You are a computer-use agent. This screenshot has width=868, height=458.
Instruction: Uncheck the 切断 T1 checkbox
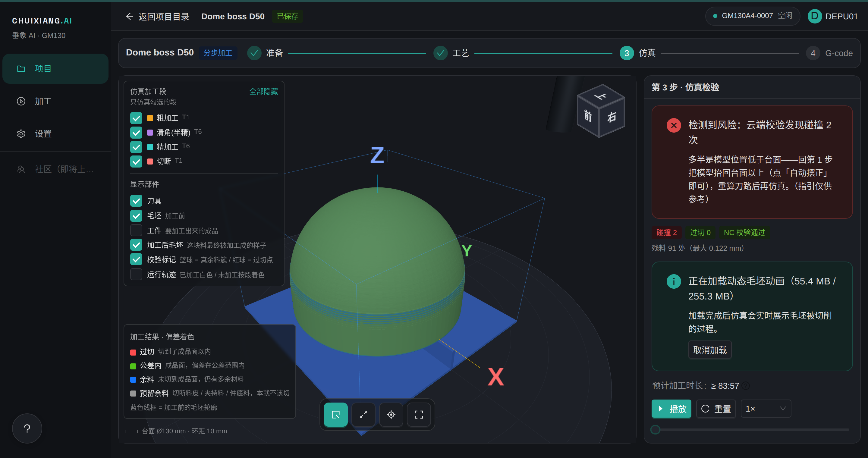pyautogui.click(x=136, y=161)
